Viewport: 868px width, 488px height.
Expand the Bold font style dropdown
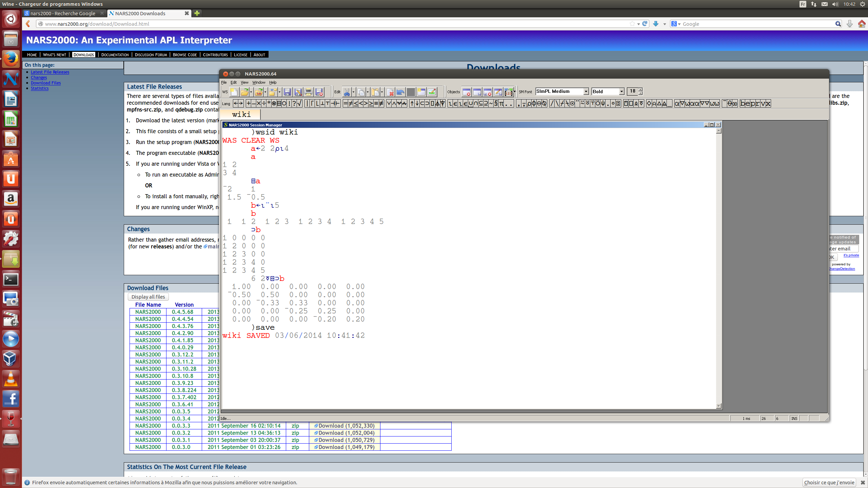tap(622, 91)
